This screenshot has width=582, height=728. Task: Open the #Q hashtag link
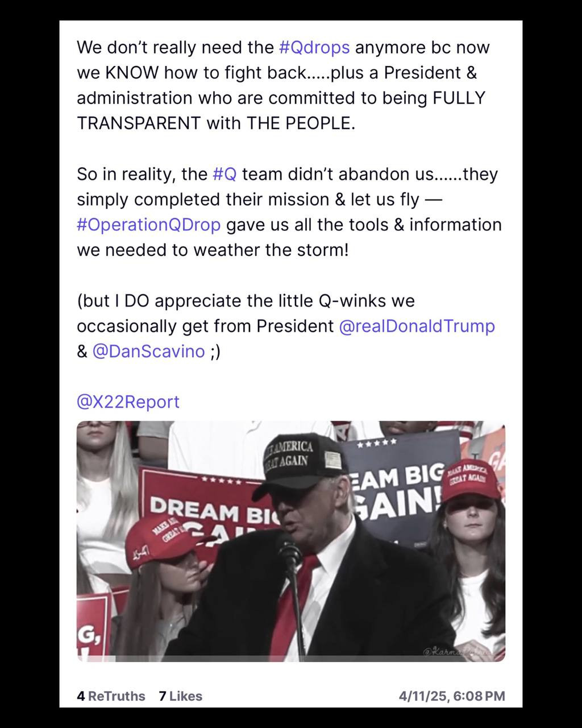pos(224,173)
